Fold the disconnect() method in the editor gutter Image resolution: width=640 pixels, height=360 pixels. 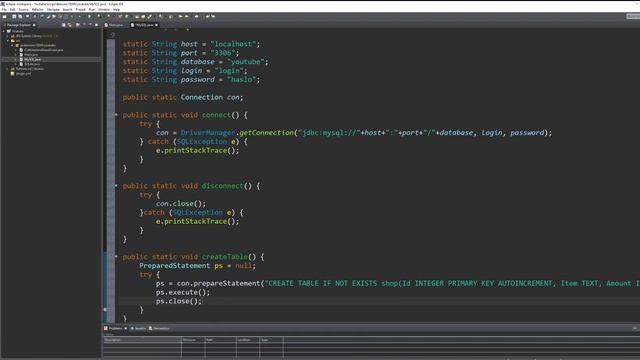point(116,186)
